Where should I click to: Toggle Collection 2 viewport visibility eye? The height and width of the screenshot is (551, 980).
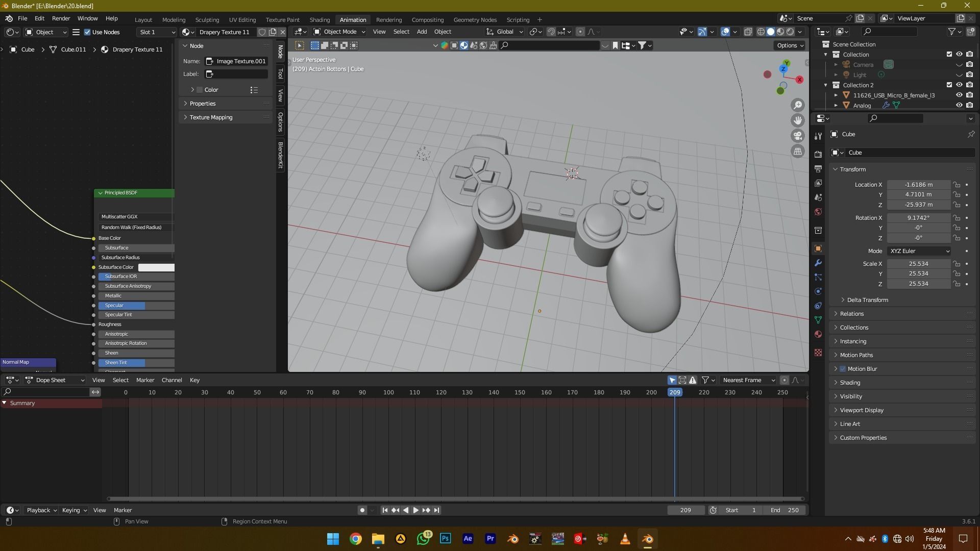(959, 85)
